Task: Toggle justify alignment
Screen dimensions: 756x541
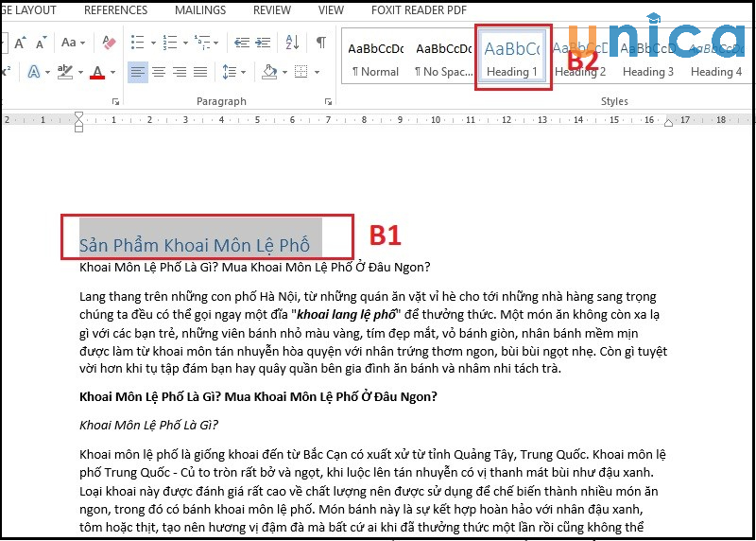Action: [200, 73]
